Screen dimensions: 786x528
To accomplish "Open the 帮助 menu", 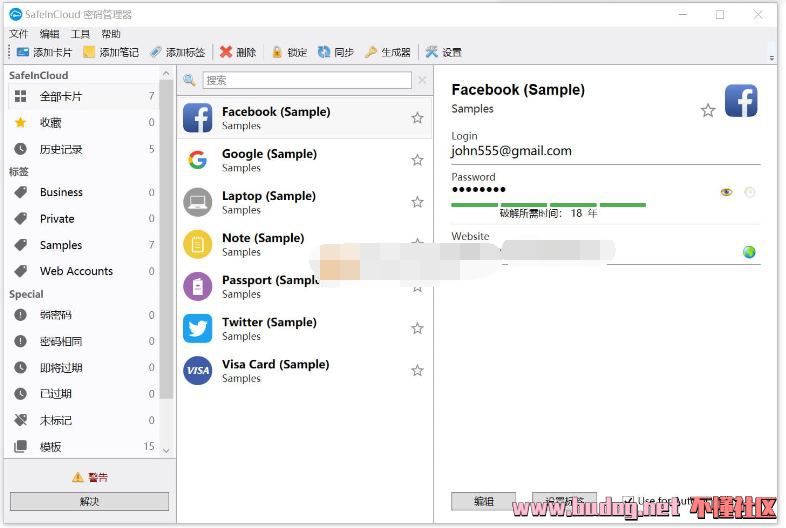I will pyautogui.click(x=111, y=34).
